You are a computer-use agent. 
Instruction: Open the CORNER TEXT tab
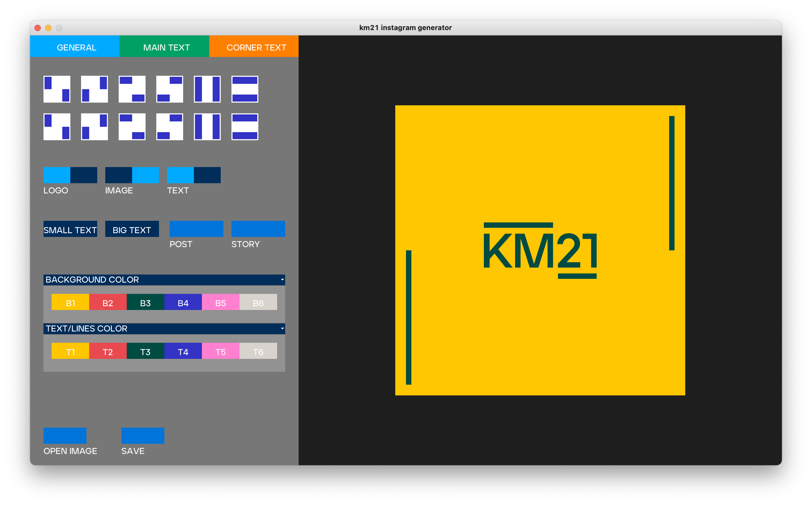pos(256,48)
